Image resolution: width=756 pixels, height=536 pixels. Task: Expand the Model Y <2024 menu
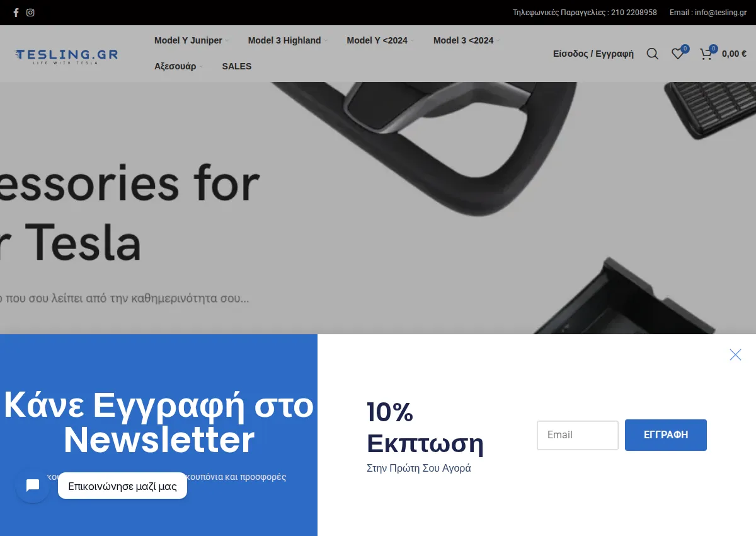tap(380, 40)
